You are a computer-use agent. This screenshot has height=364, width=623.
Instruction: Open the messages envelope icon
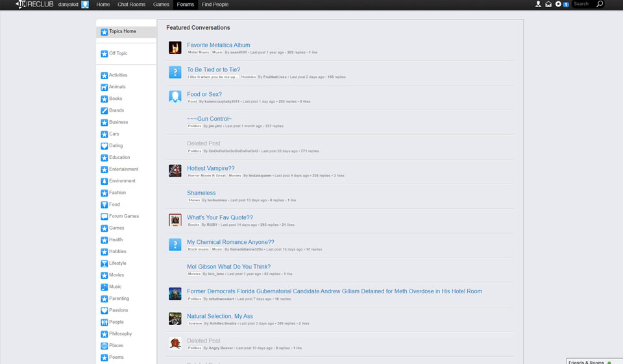[548, 5]
